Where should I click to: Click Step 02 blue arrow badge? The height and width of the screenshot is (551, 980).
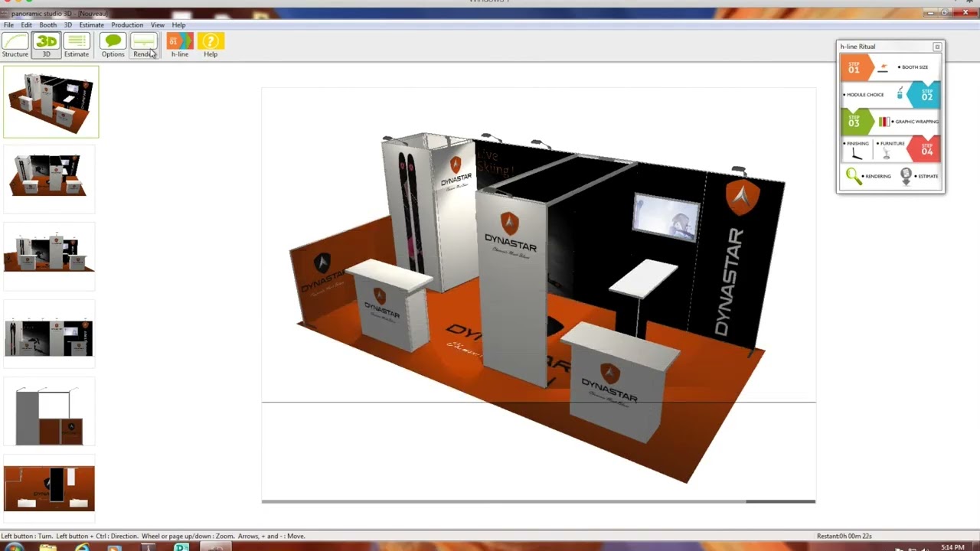point(924,95)
